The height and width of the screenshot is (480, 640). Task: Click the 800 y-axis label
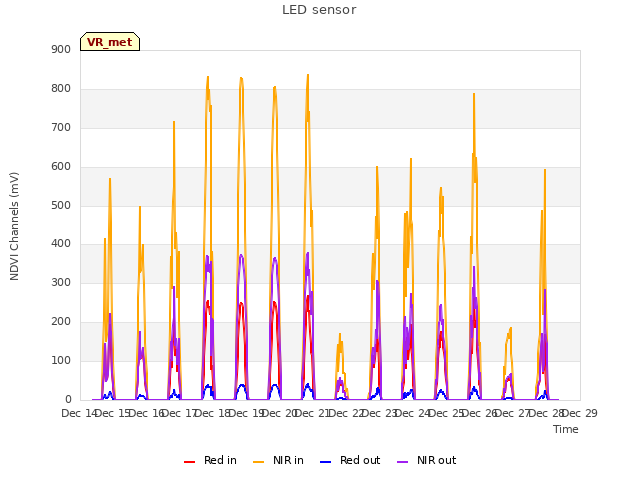(61, 89)
